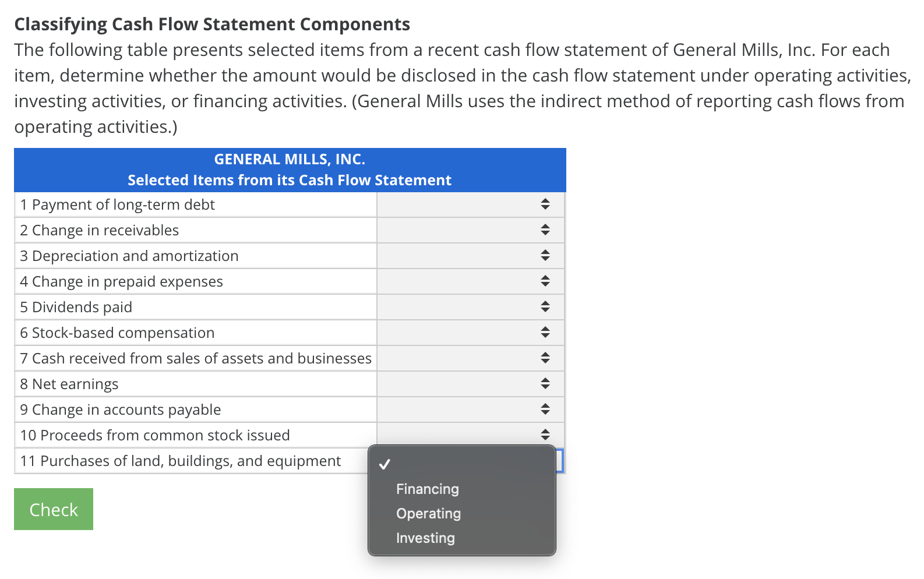Open the selector for Change in prepaid expenses
This screenshot has width=924, height=579.
pyautogui.click(x=545, y=281)
